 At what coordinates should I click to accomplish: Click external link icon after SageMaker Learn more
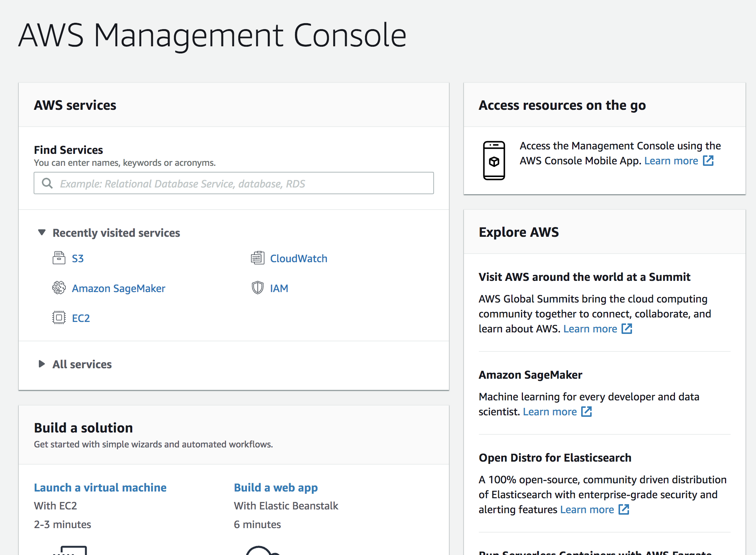click(x=586, y=412)
